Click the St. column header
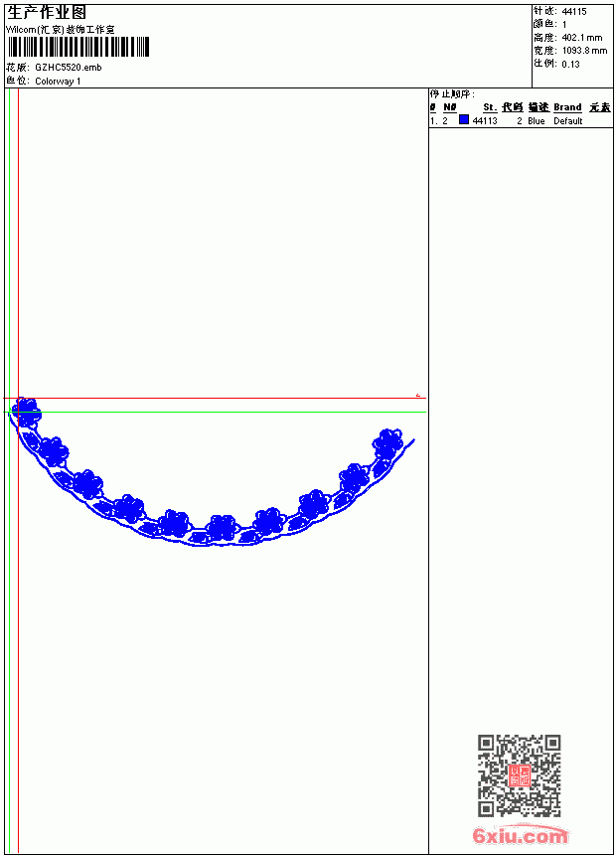Screen dimensions: 616x855 click(x=490, y=107)
